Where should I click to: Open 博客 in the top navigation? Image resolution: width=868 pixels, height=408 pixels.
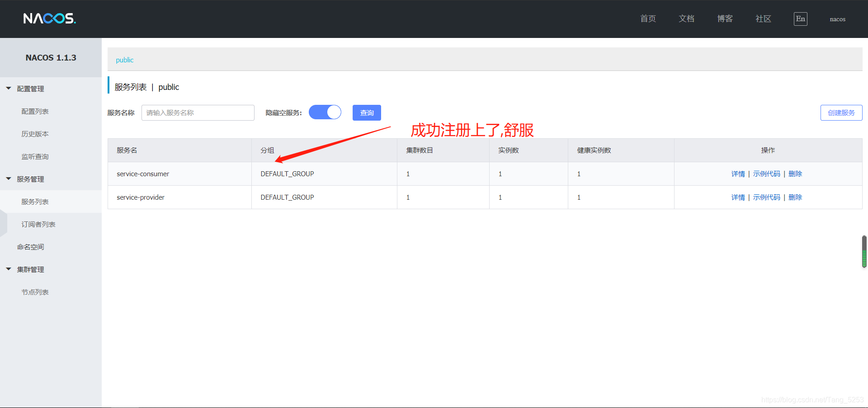click(725, 19)
